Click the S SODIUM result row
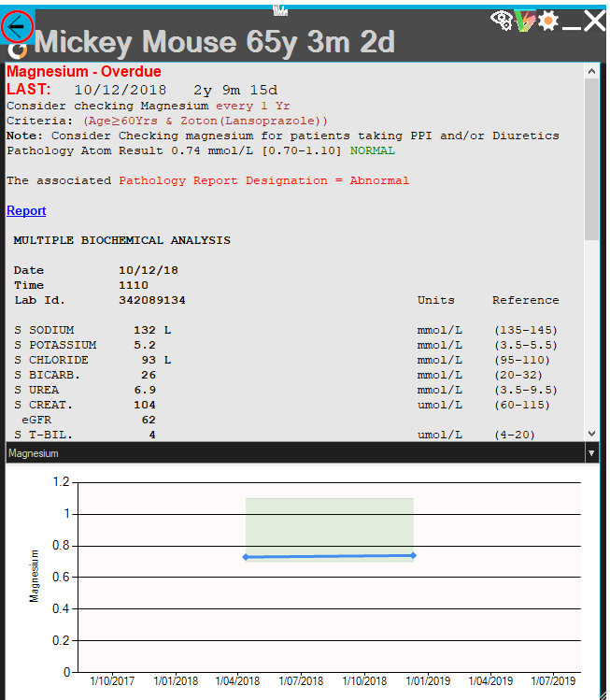This screenshot has width=610, height=700. click(x=93, y=331)
